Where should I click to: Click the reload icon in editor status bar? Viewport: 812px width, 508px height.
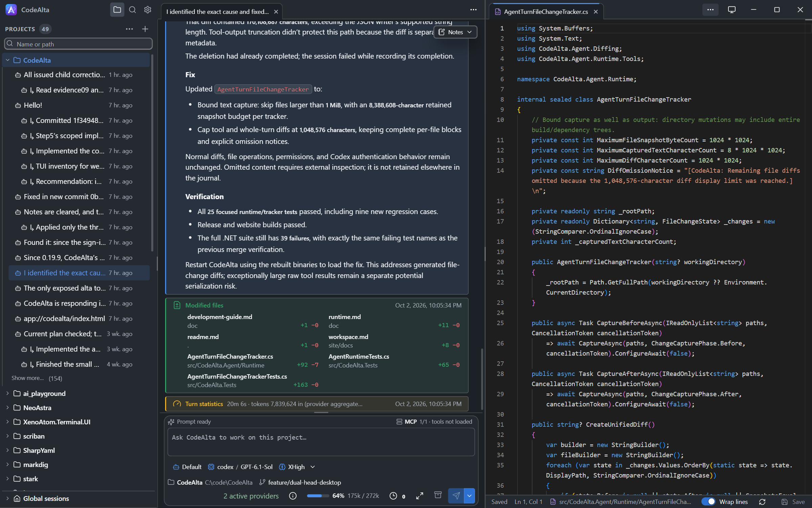tap(762, 502)
